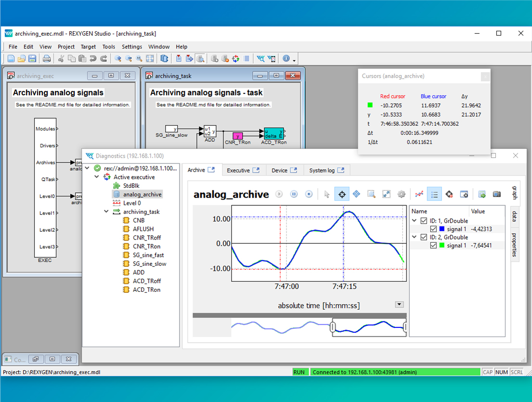Print the current diagram
This screenshot has height=402, width=532.
click(47, 59)
